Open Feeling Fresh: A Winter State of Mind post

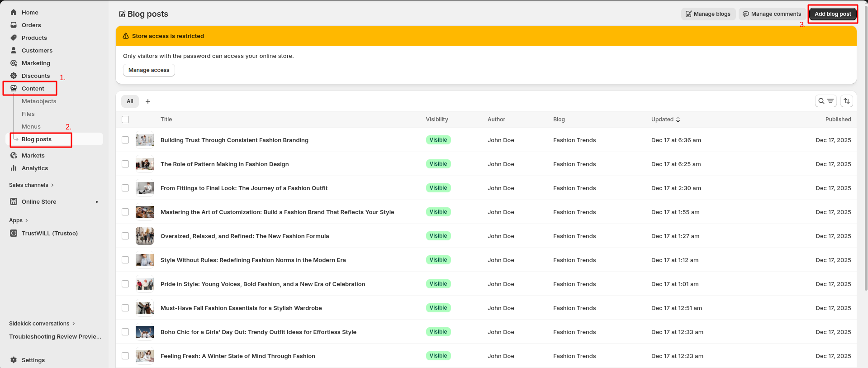click(x=238, y=356)
